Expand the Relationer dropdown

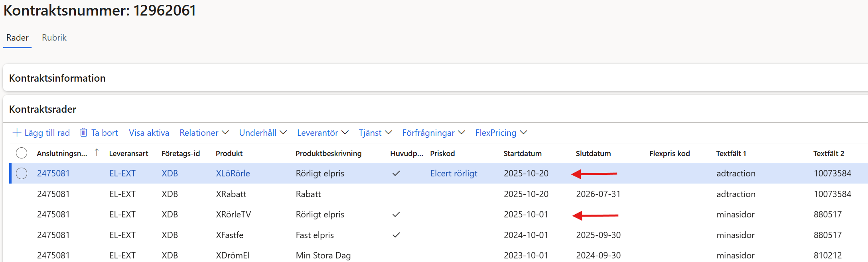point(204,133)
